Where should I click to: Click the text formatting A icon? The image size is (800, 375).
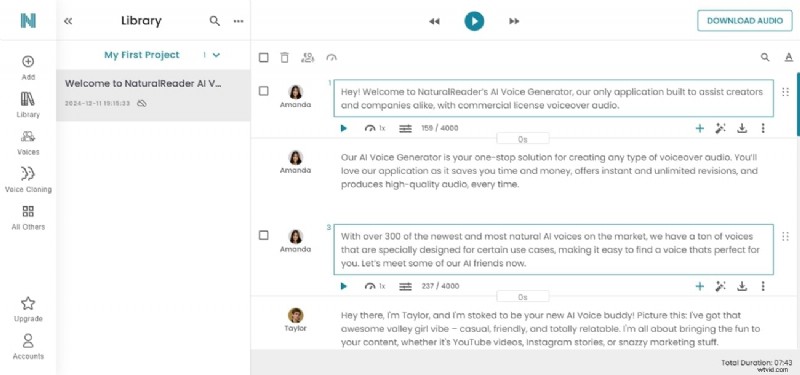pyautogui.click(x=789, y=57)
